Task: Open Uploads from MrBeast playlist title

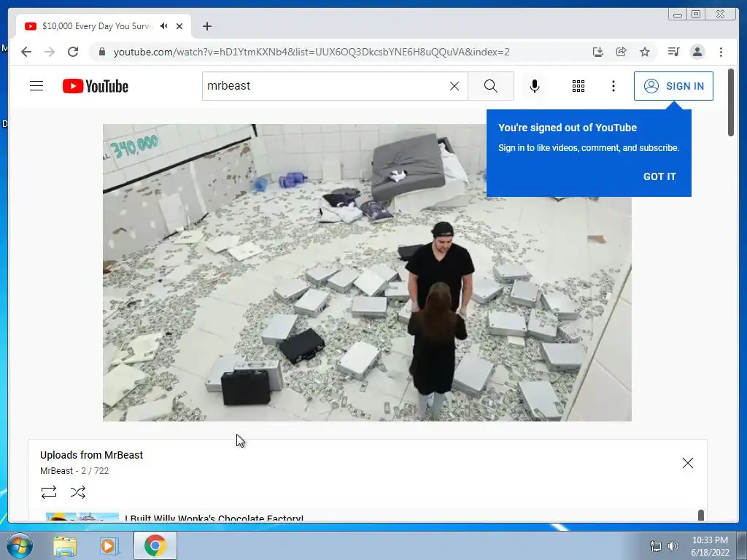Action: [91, 455]
